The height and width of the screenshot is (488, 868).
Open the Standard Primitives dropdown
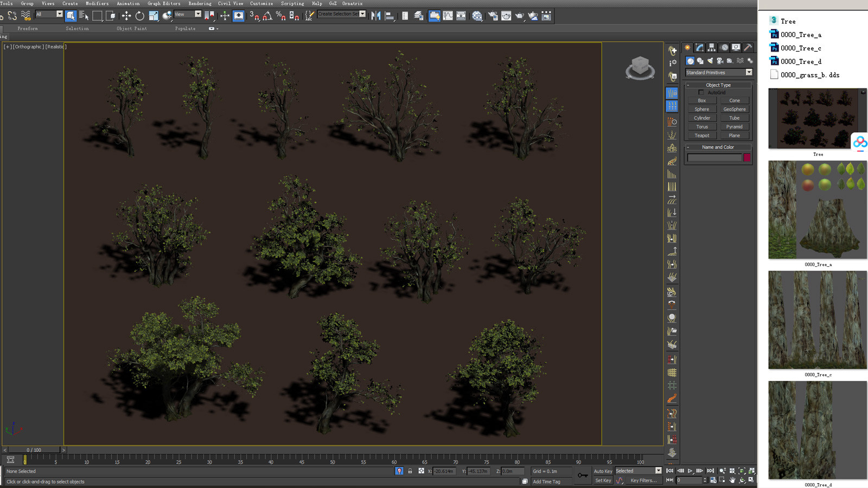(749, 72)
